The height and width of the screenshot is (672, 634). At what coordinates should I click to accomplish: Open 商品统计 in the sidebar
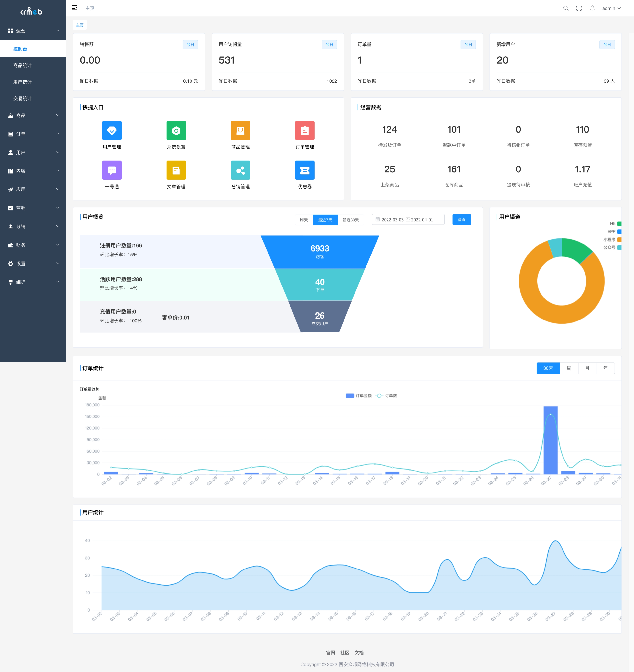(x=22, y=65)
